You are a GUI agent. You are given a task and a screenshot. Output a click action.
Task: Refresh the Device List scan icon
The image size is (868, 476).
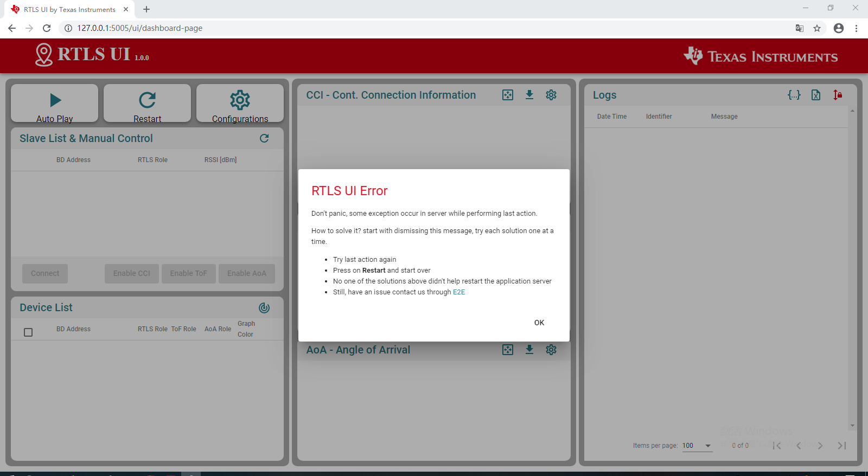pos(264,308)
